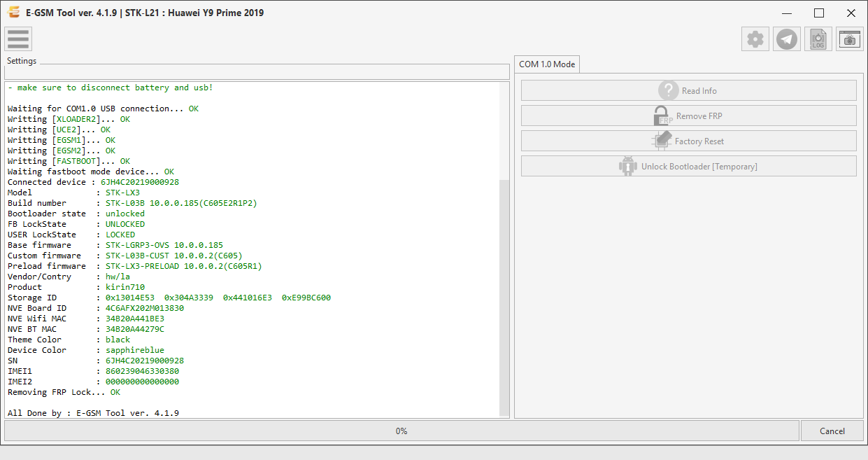Click the SN row serial number in the log
Screen dimensions: 868x460
point(145,361)
